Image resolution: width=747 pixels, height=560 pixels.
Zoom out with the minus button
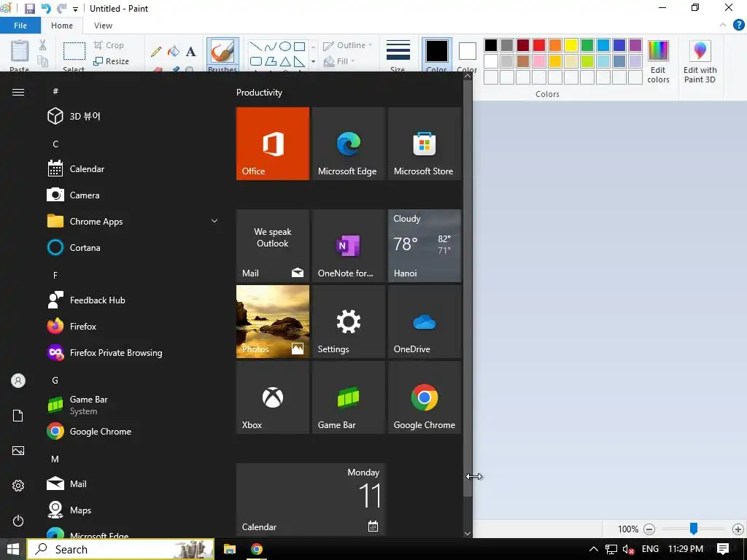point(649,529)
